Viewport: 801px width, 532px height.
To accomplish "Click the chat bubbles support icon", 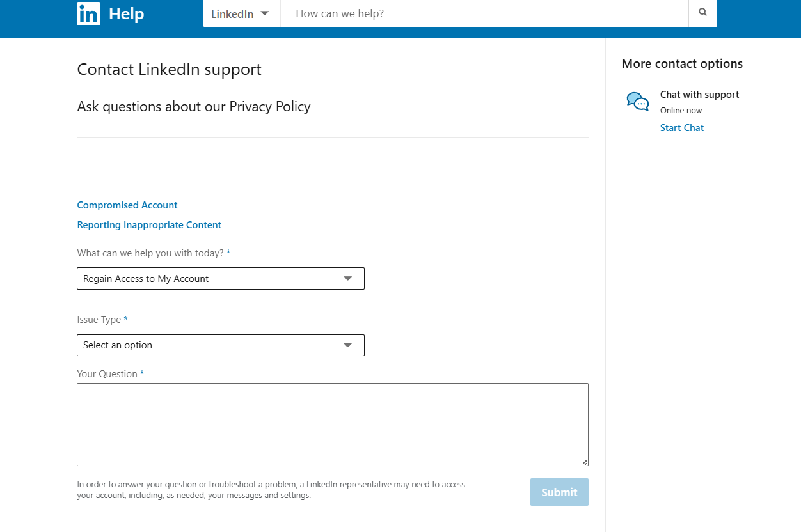I will (x=637, y=102).
